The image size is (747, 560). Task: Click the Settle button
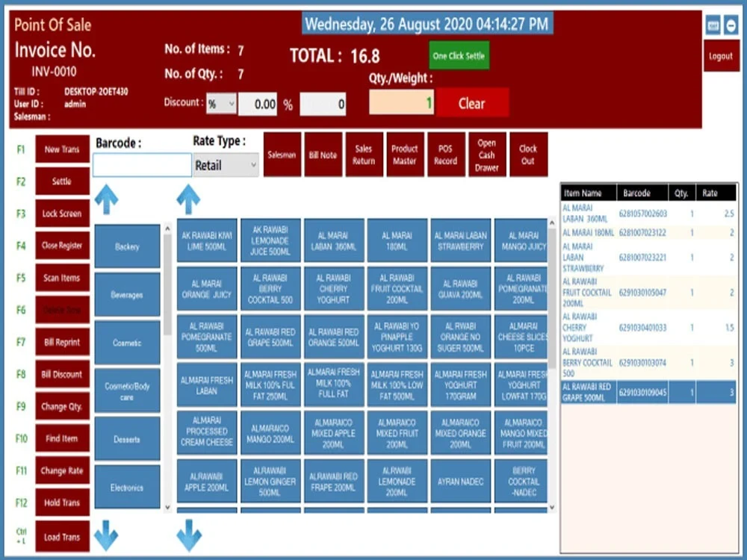click(63, 181)
